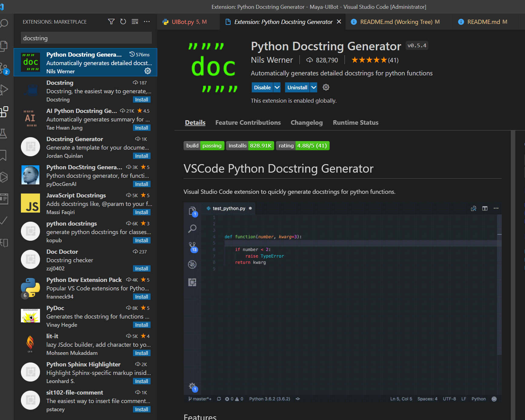525x420 pixels.
Task: Install python docstrings by kopub
Action: (142, 240)
